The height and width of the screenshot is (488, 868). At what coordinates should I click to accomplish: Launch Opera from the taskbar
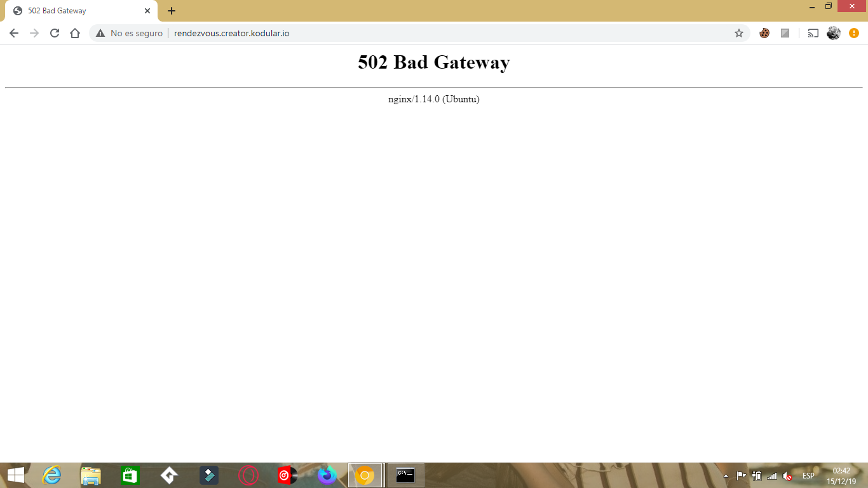point(248,475)
